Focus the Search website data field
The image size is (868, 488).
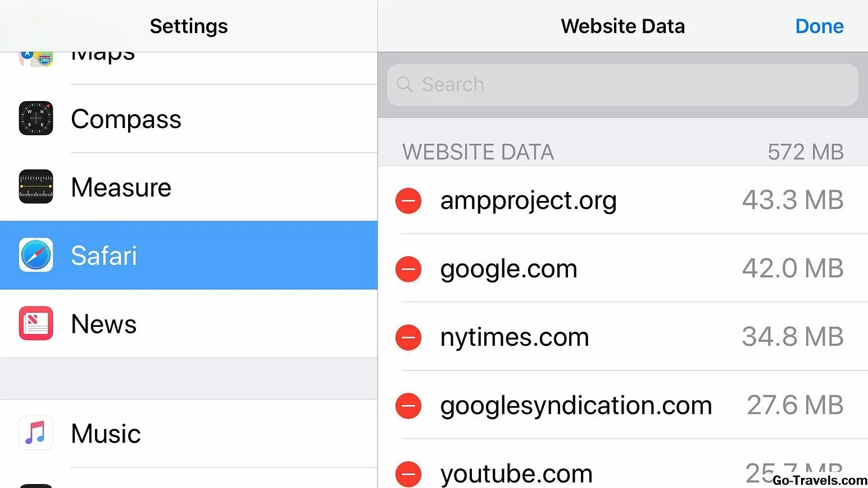point(622,84)
